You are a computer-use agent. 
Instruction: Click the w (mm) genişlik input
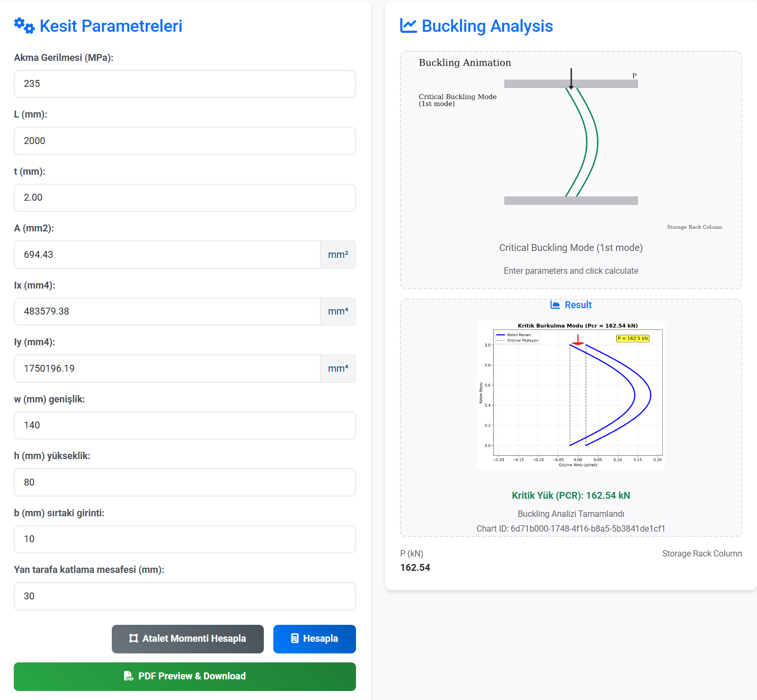184,425
